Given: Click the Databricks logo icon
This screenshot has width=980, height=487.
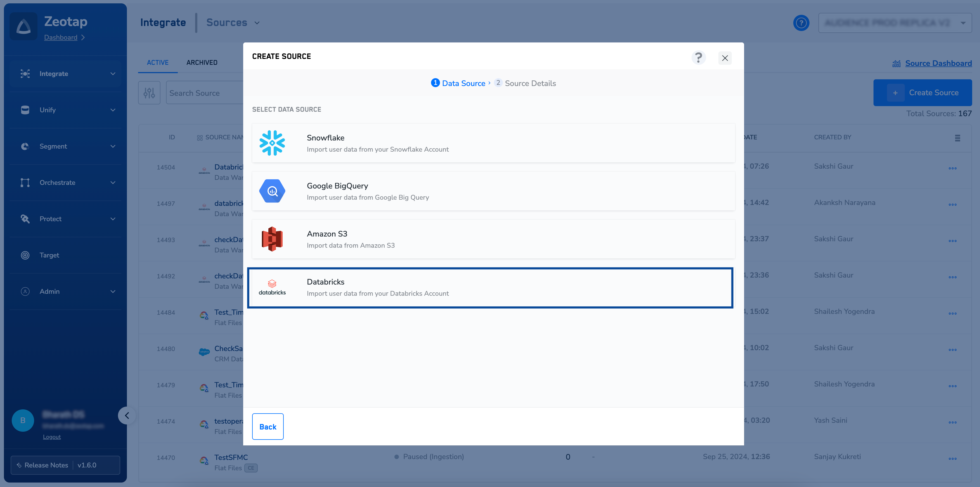Looking at the screenshot, I should tap(272, 287).
